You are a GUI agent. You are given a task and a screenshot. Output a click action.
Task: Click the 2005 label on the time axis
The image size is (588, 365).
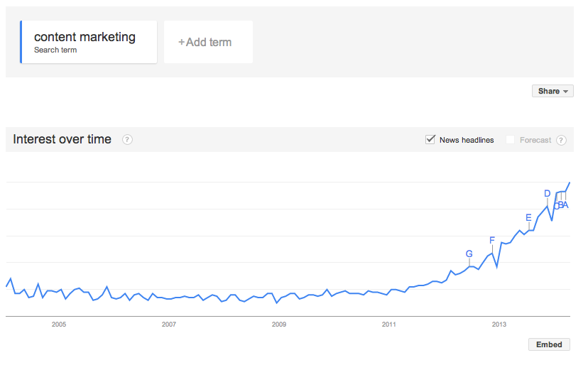pos(59,325)
